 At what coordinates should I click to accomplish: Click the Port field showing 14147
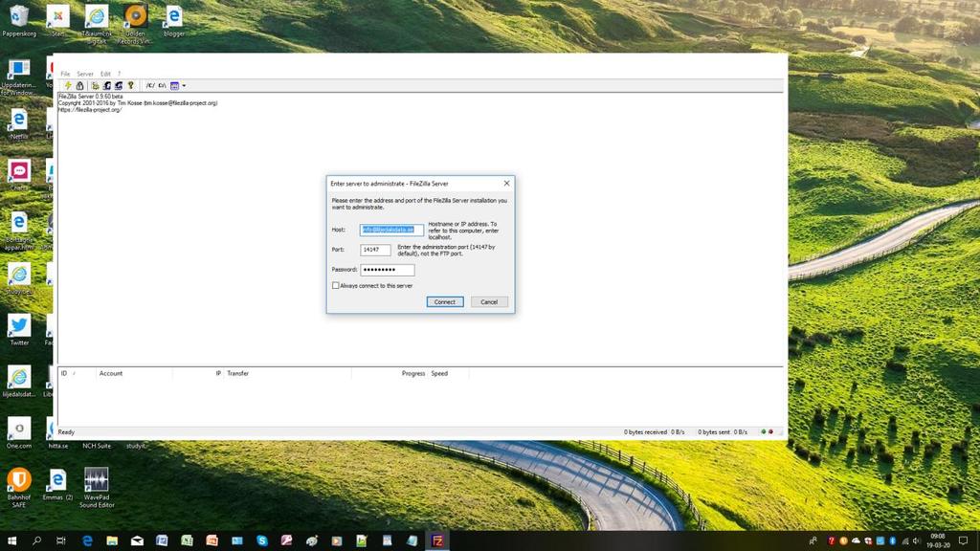pyautogui.click(x=375, y=250)
